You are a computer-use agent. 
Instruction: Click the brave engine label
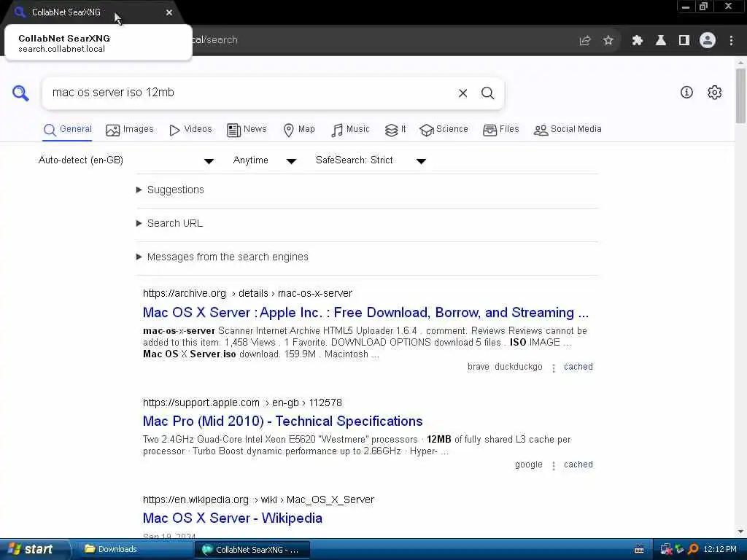479,367
